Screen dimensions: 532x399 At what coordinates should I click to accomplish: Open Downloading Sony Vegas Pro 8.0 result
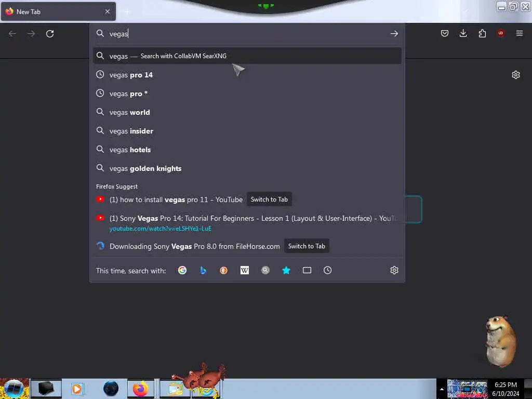(194, 246)
